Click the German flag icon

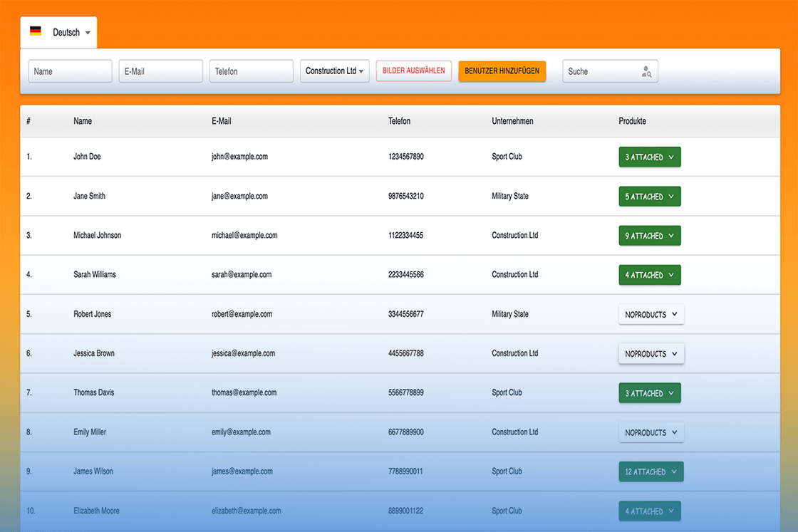pos(35,31)
